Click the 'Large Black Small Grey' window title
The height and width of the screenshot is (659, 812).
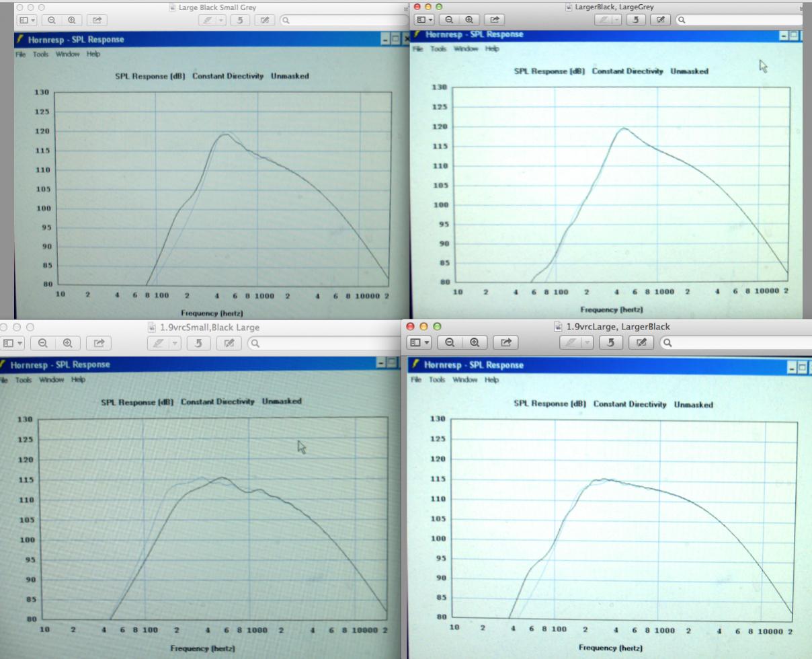click(x=217, y=7)
